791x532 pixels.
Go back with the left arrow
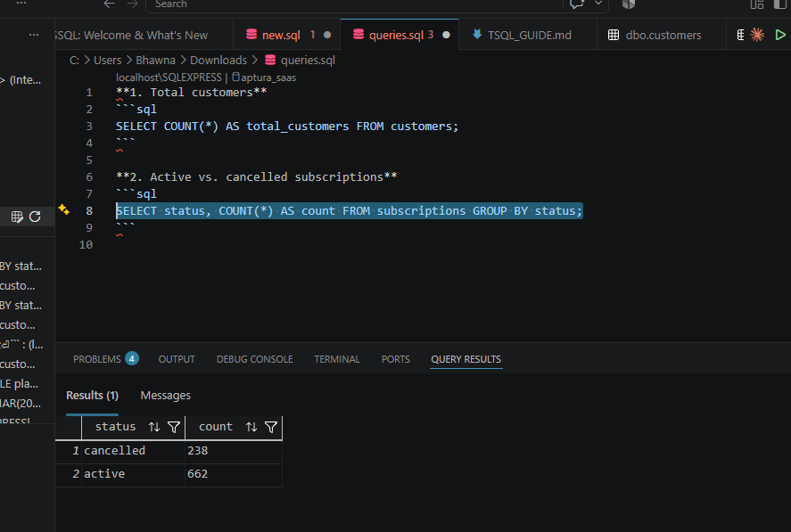(x=109, y=4)
